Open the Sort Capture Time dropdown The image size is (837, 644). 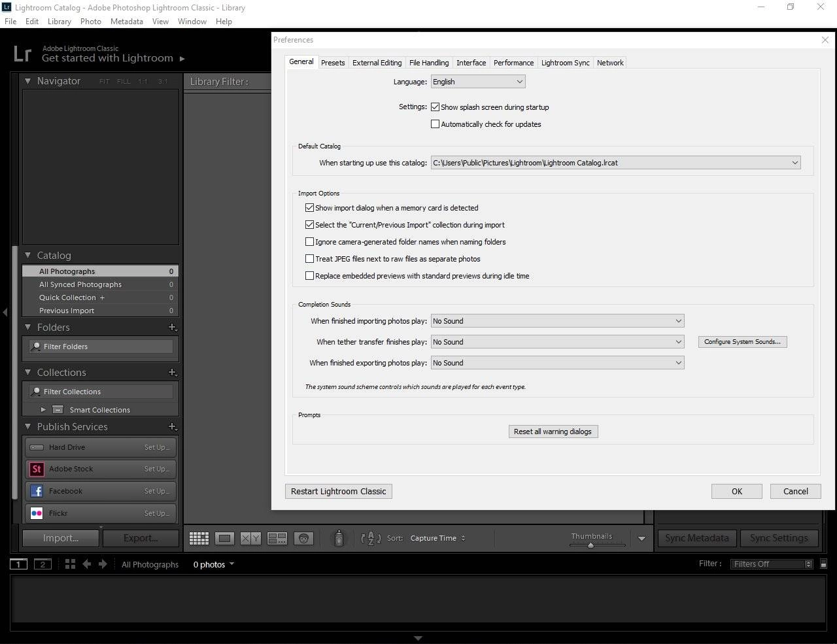point(437,538)
